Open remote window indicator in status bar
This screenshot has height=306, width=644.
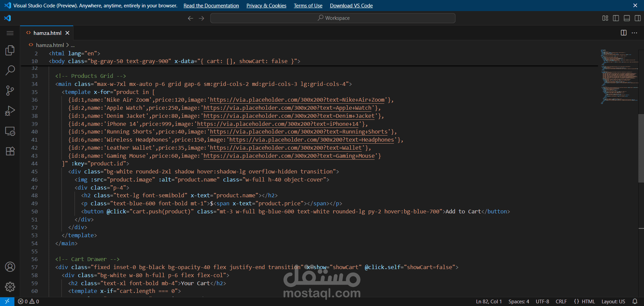(7, 301)
